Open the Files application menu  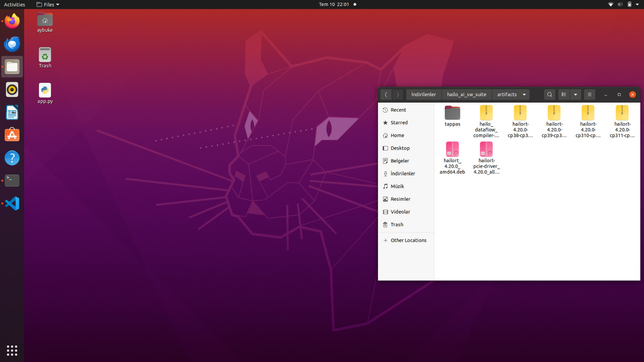(x=48, y=4)
